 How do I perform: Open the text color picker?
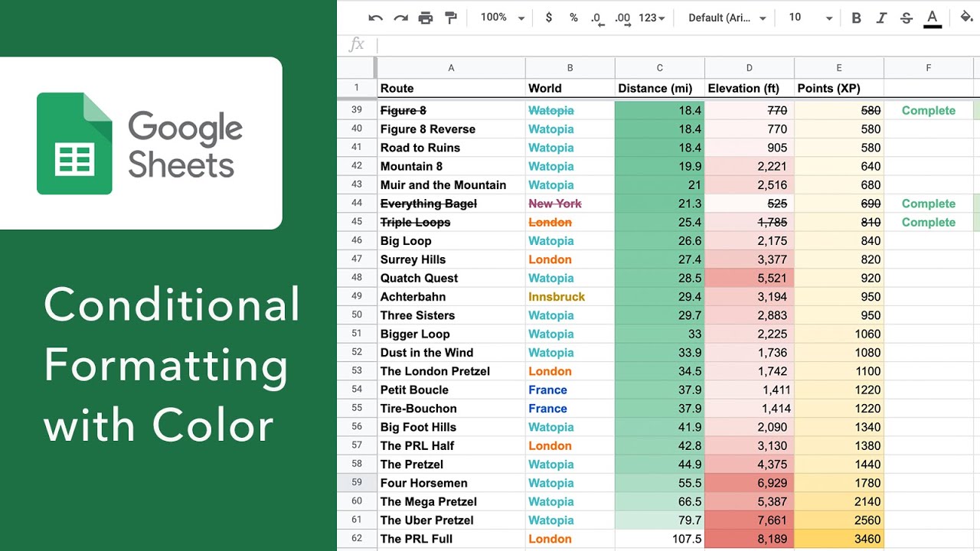(932, 18)
